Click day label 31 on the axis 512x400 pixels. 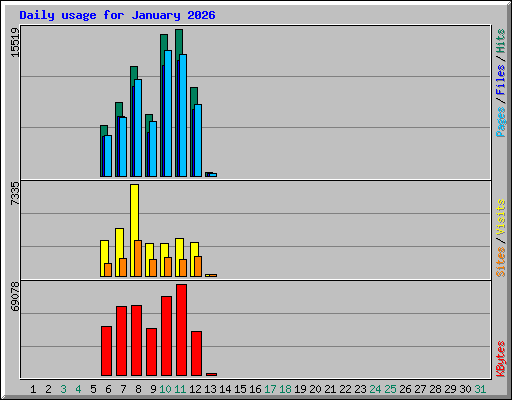[480, 389]
